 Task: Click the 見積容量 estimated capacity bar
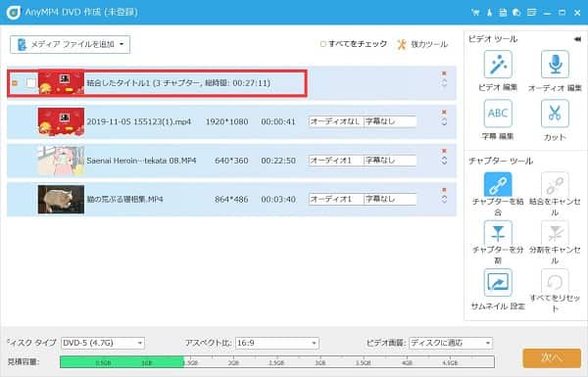click(277, 362)
